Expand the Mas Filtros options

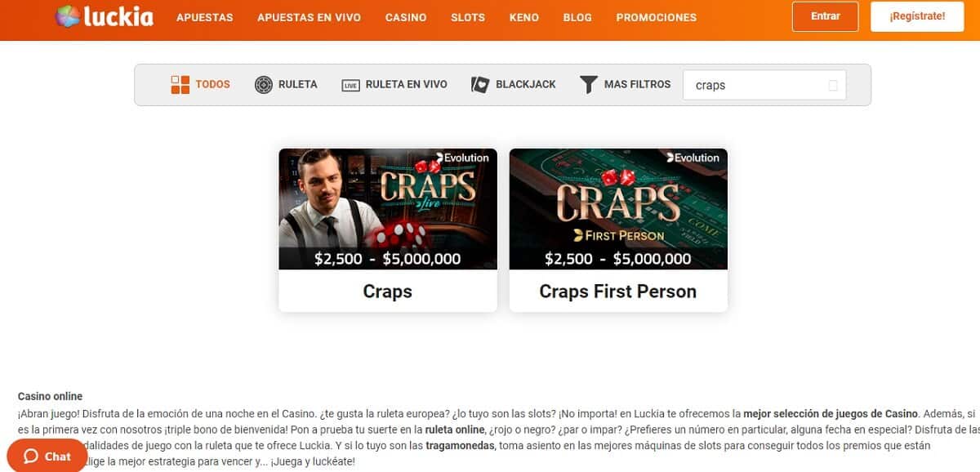[637, 84]
